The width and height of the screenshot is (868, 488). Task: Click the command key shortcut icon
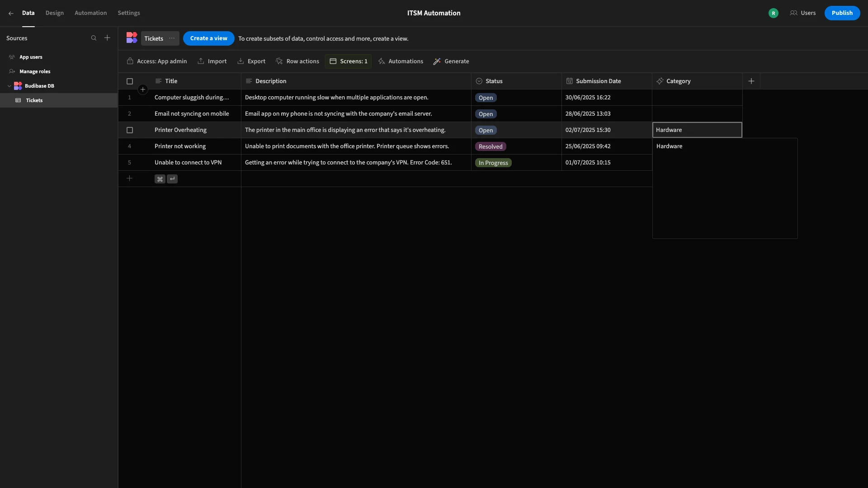point(160,179)
